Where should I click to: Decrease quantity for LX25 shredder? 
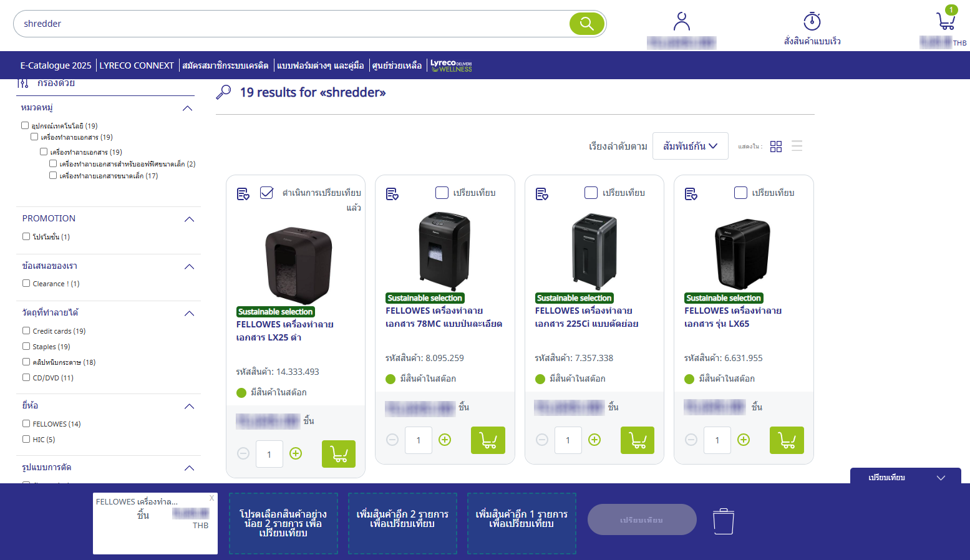click(x=243, y=453)
